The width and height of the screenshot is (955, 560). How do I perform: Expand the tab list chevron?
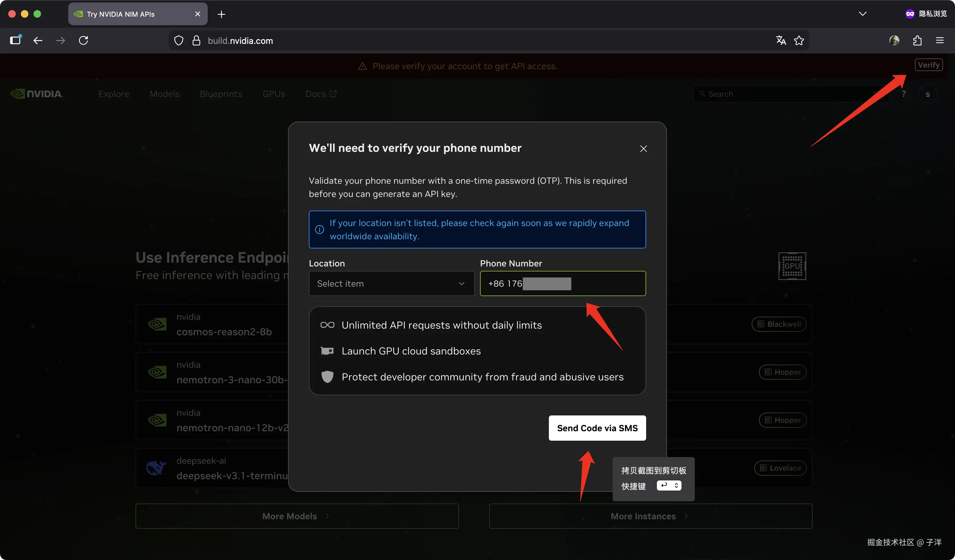pos(862,14)
